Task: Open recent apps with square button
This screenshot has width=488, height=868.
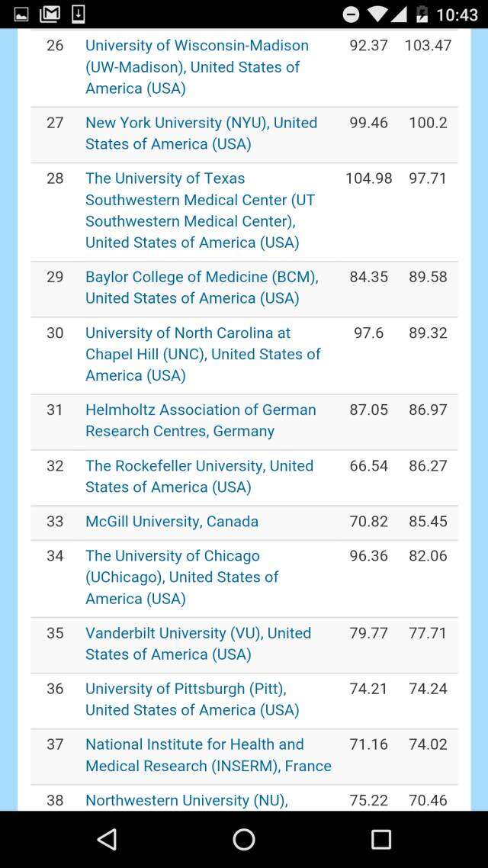Action: (x=380, y=840)
